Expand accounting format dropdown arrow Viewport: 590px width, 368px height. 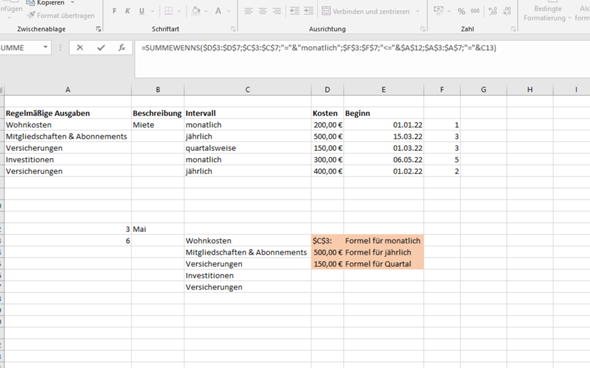pyautogui.click(x=449, y=11)
